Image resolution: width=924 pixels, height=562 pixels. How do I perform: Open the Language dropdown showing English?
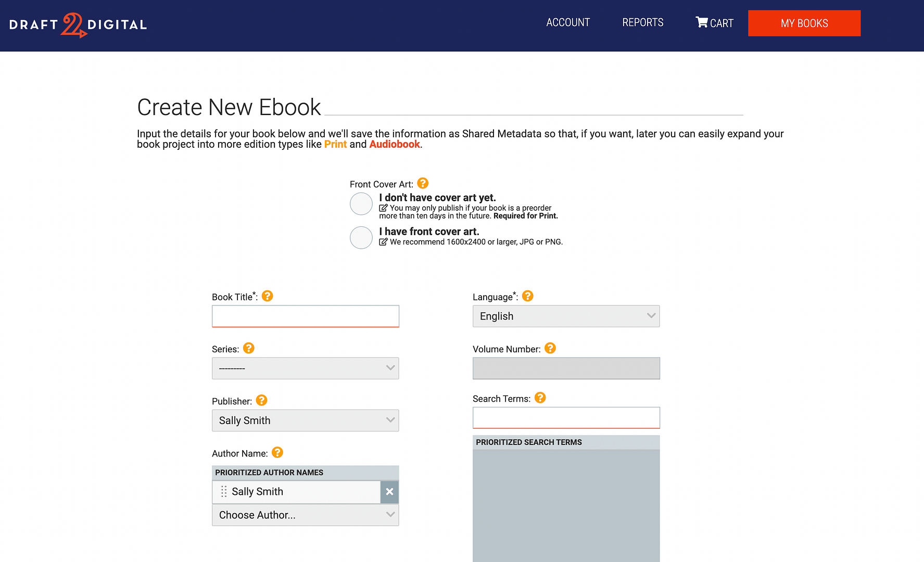[x=566, y=316]
